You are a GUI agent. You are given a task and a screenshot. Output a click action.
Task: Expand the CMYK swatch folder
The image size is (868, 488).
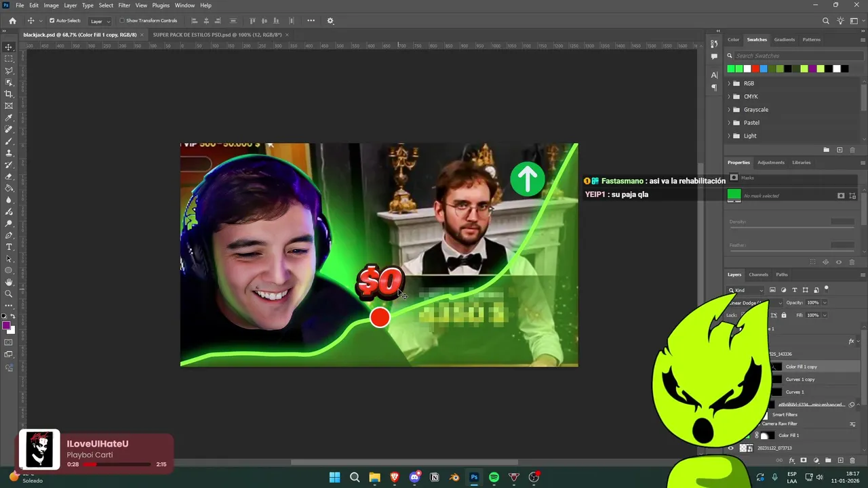(x=729, y=96)
